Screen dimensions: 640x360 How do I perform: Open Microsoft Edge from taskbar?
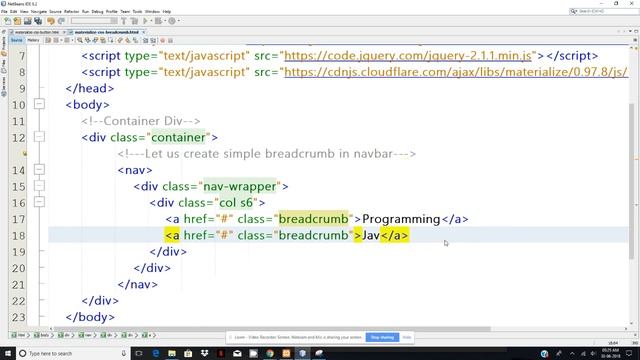156,353
